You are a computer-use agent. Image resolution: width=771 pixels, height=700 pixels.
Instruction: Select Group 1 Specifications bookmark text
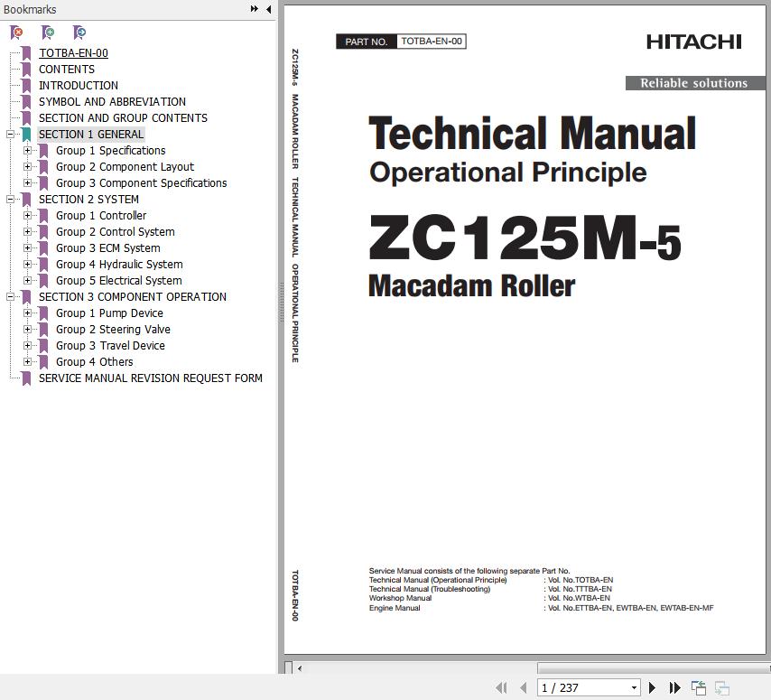[111, 151]
